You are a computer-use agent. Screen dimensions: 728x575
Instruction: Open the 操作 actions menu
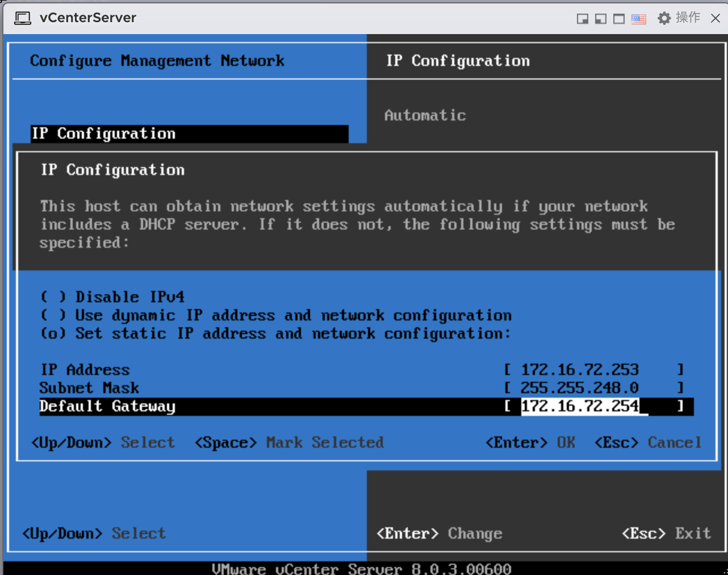pos(688,18)
